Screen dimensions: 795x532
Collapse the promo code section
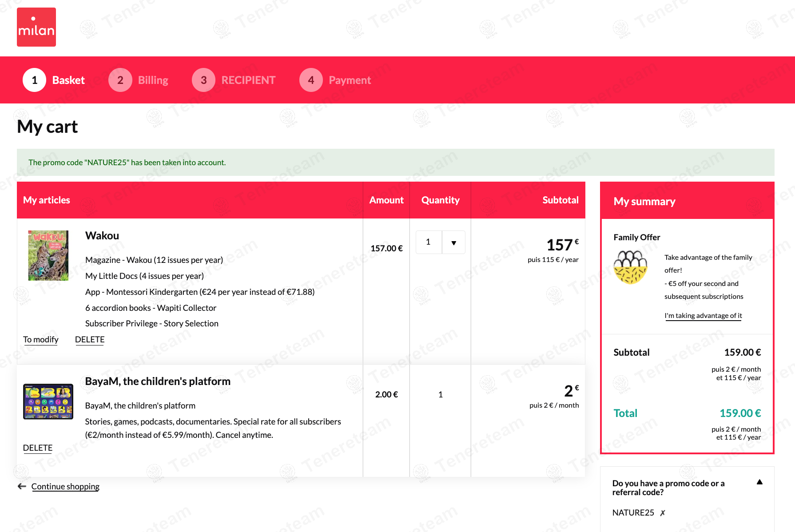759,482
